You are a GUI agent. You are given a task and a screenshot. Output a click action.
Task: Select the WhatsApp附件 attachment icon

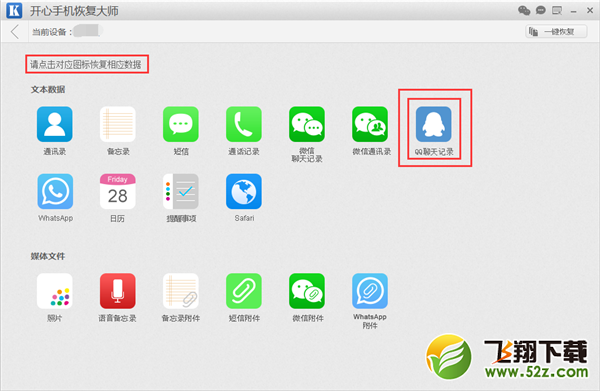tap(370, 291)
